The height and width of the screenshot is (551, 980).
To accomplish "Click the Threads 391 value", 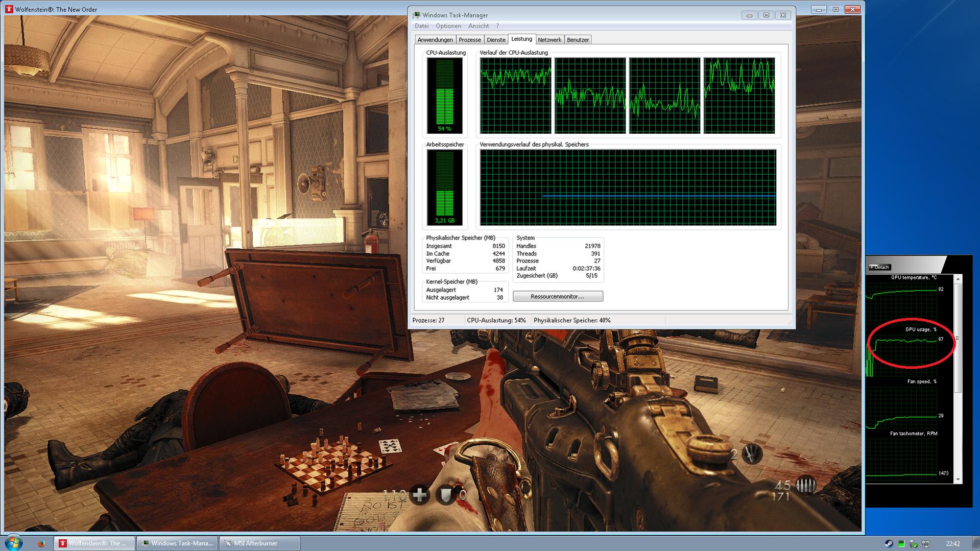I will 595,254.
